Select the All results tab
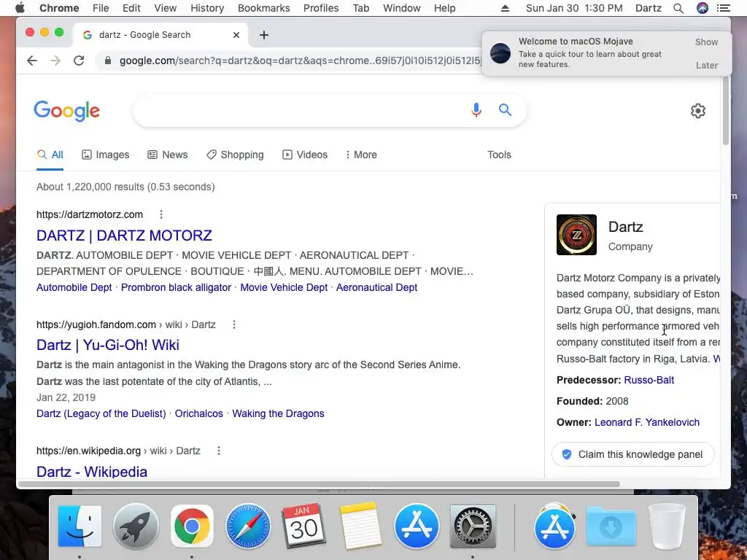The image size is (747, 560). tap(50, 155)
